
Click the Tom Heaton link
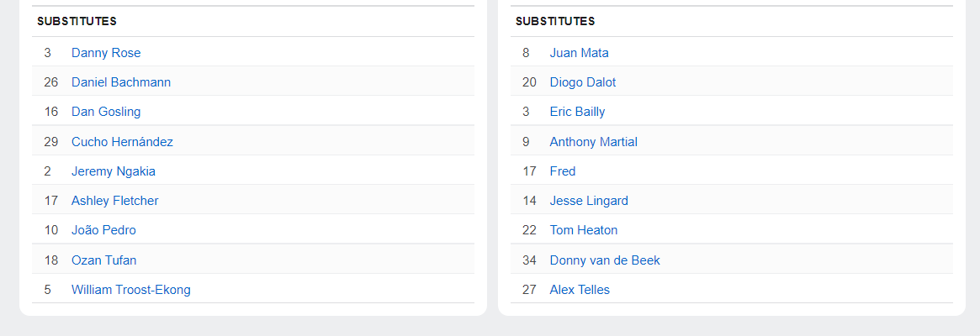[584, 230]
